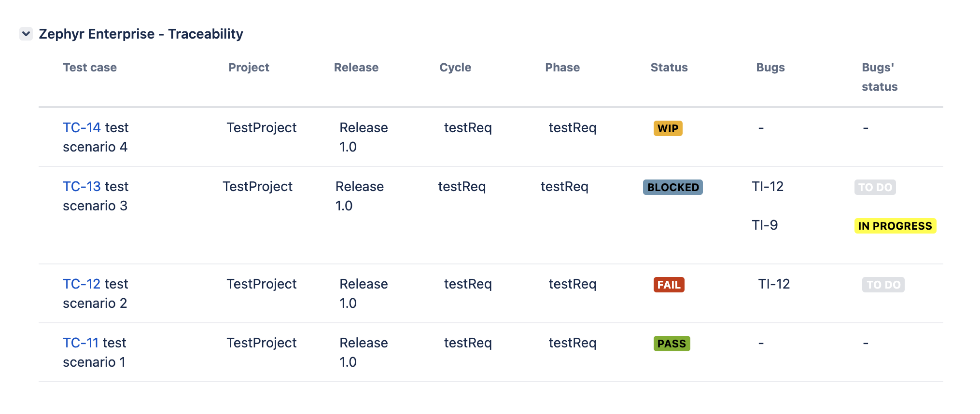Click the WIP status badge
Screen dimensions: 980x414
668,128
